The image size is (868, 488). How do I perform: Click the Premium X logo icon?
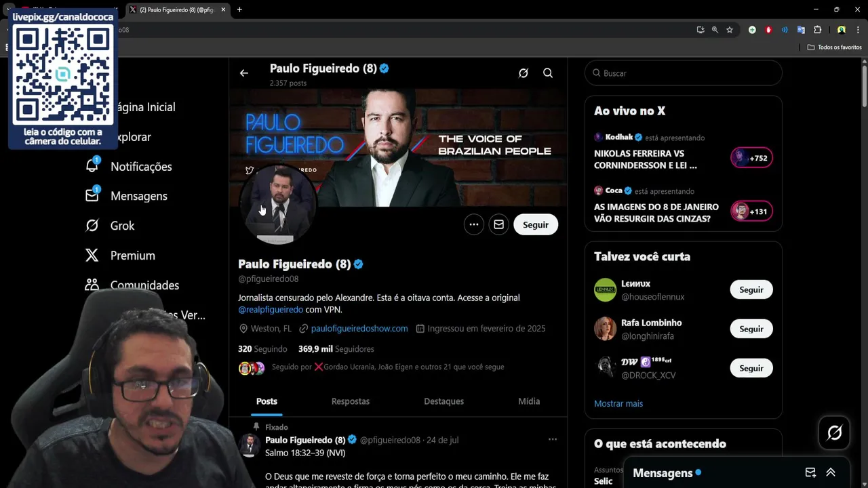[x=92, y=256]
